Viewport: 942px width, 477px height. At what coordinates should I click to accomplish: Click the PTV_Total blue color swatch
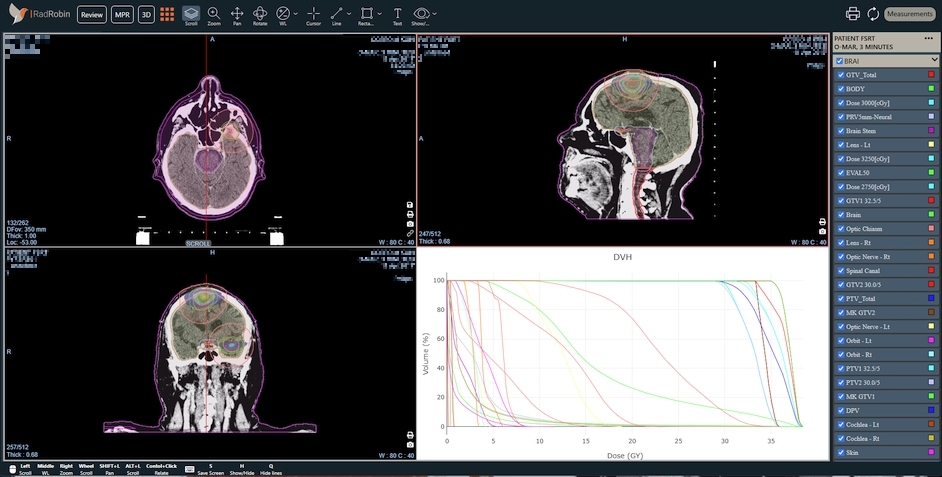[x=931, y=299]
